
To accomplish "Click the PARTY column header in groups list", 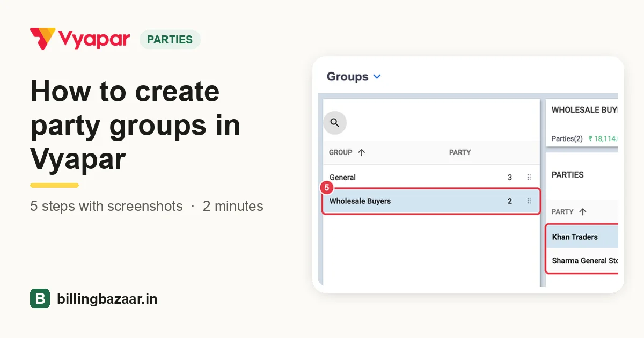I will [460, 152].
